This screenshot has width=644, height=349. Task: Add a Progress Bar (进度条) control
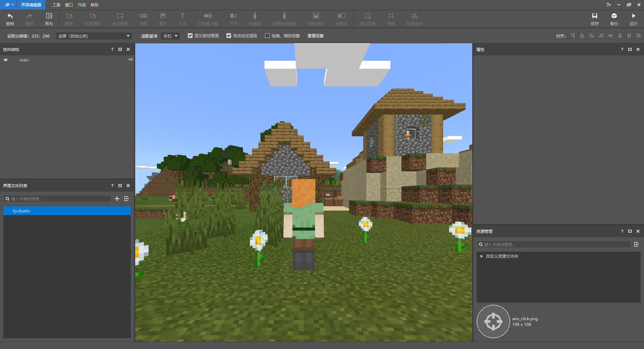tap(341, 19)
